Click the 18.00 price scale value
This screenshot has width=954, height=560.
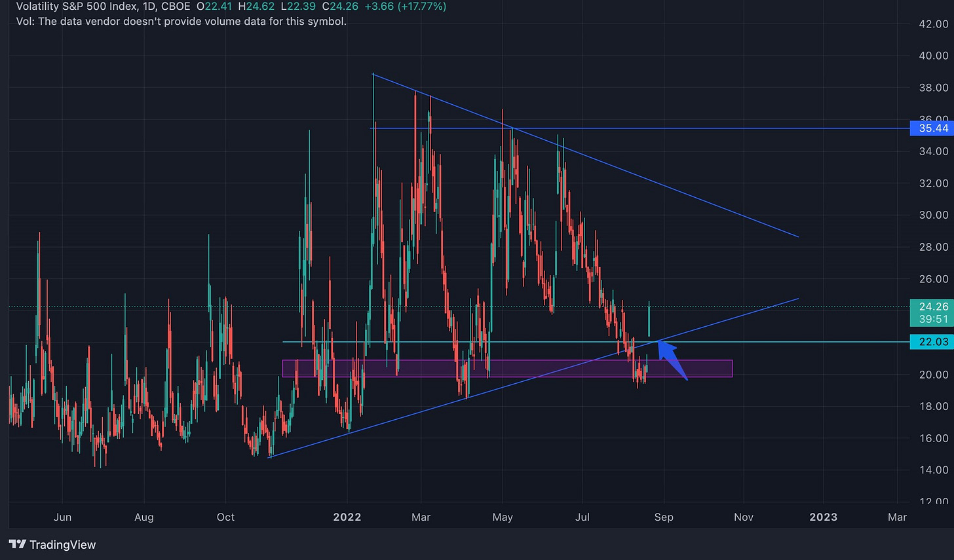click(x=933, y=406)
